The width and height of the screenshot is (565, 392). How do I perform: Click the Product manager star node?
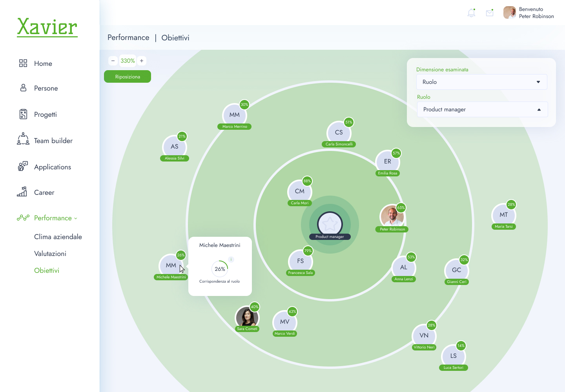coord(330,224)
